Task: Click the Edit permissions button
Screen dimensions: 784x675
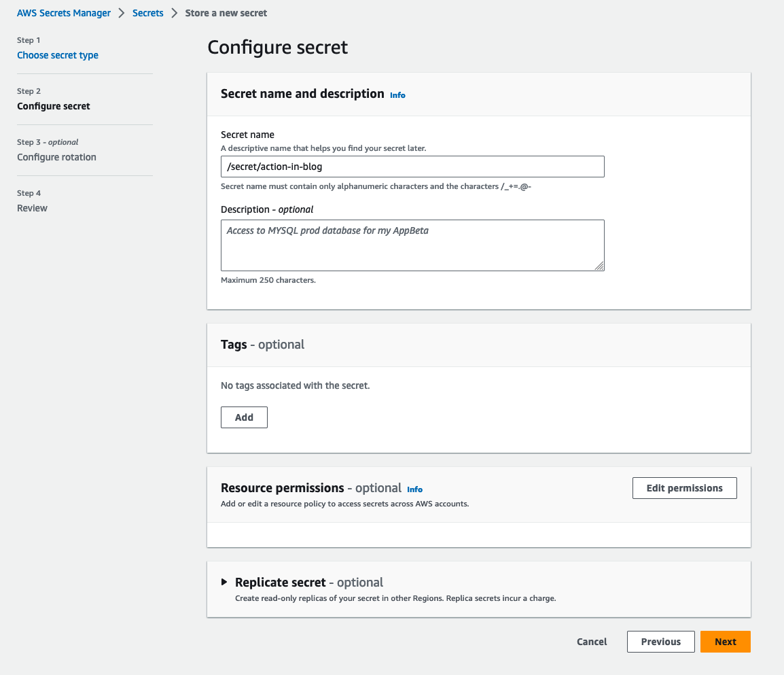Action: pyautogui.click(x=684, y=488)
